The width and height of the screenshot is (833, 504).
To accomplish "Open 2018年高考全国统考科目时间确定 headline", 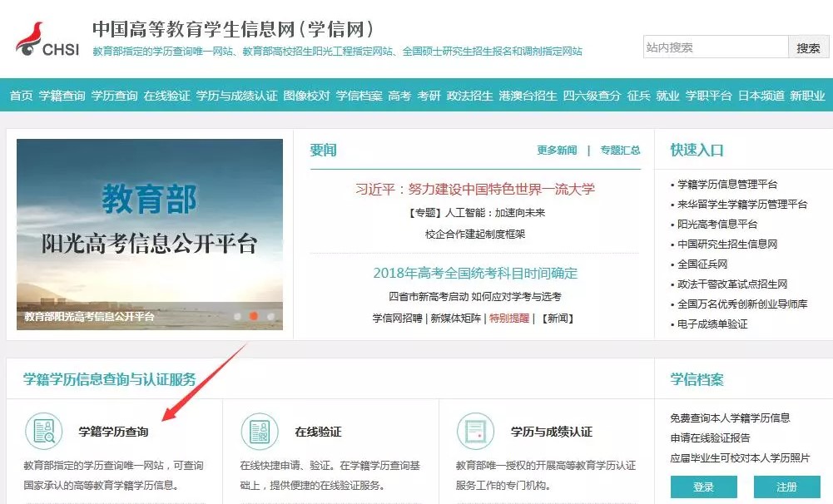I will [x=475, y=273].
